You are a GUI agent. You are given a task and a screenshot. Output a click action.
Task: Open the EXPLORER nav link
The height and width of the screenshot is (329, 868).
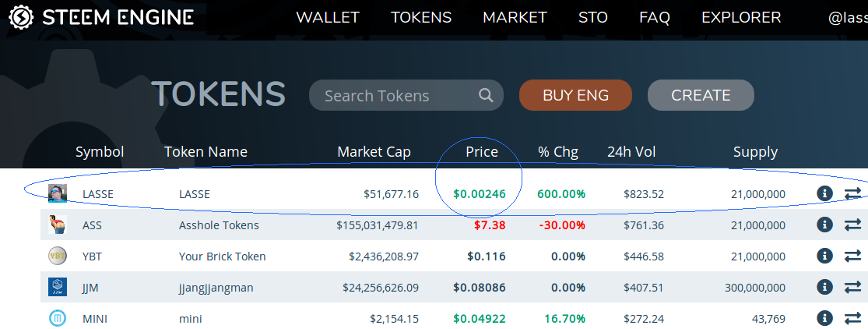point(741,17)
